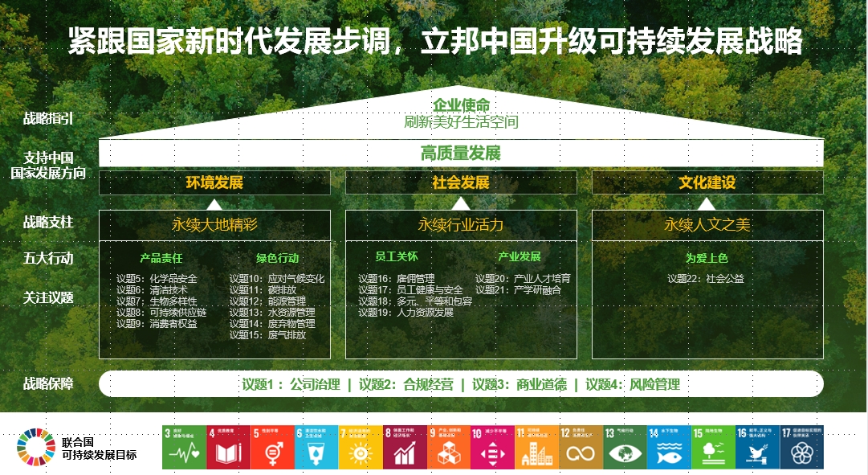
Task: Click the SDG 15 life on land icon
Action: coord(713,448)
